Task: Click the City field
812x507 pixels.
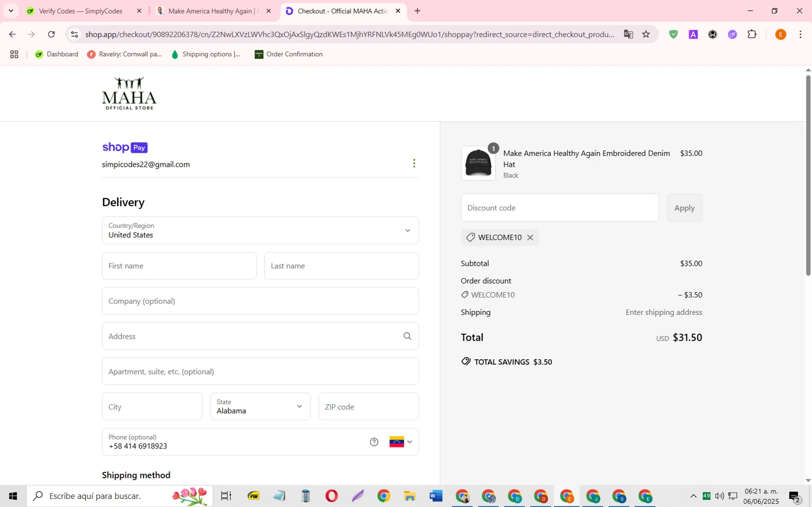Action: click(x=152, y=406)
